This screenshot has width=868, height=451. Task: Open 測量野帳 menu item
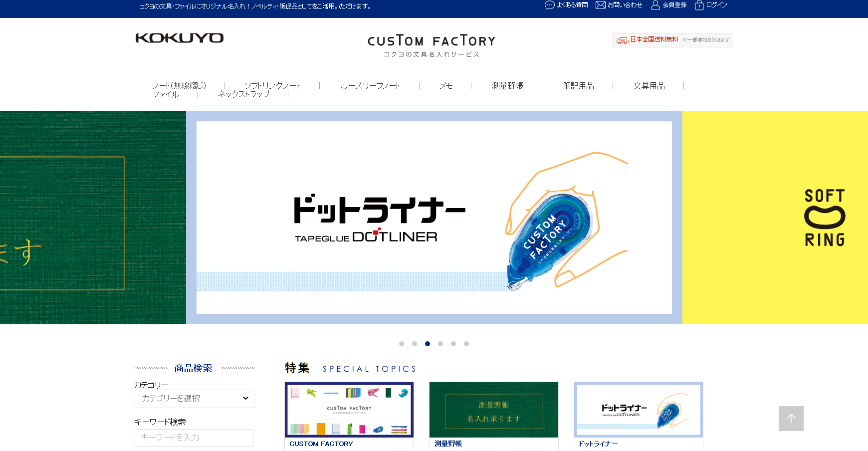(x=507, y=86)
